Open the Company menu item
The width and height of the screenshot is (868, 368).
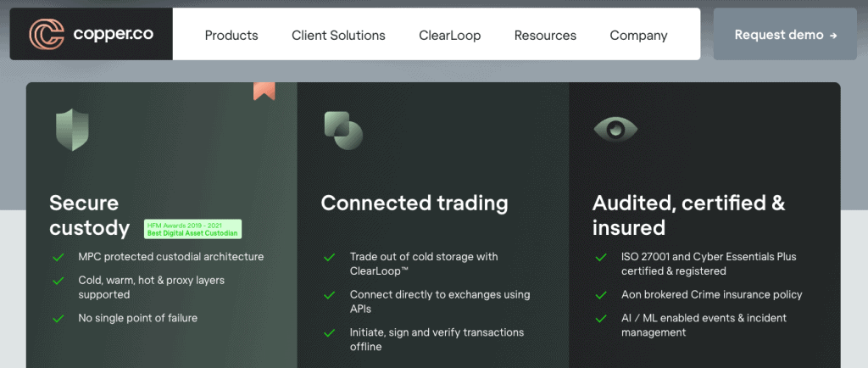(x=638, y=36)
